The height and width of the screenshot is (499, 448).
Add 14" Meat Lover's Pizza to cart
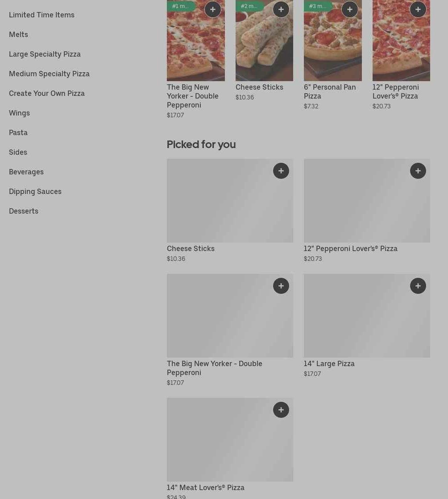281,410
